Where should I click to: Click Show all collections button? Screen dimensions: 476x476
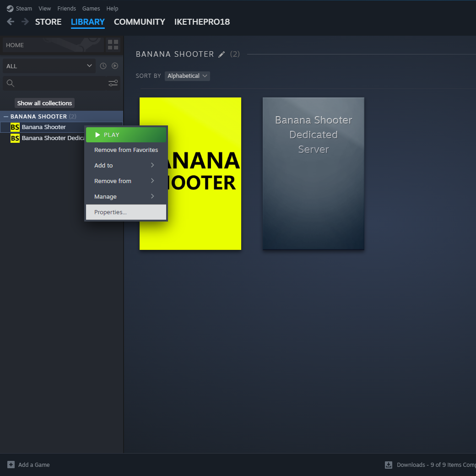pos(45,103)
